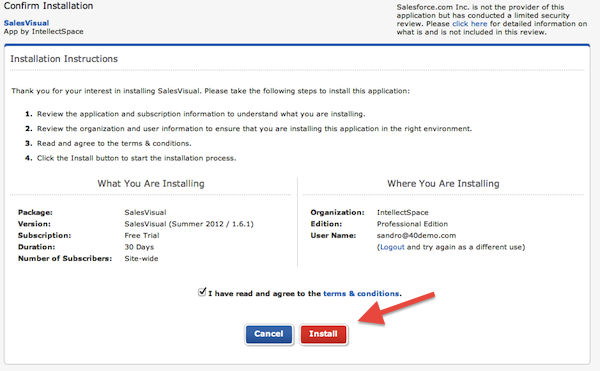Open the SalesVisual app link

[x=26, y=23]
